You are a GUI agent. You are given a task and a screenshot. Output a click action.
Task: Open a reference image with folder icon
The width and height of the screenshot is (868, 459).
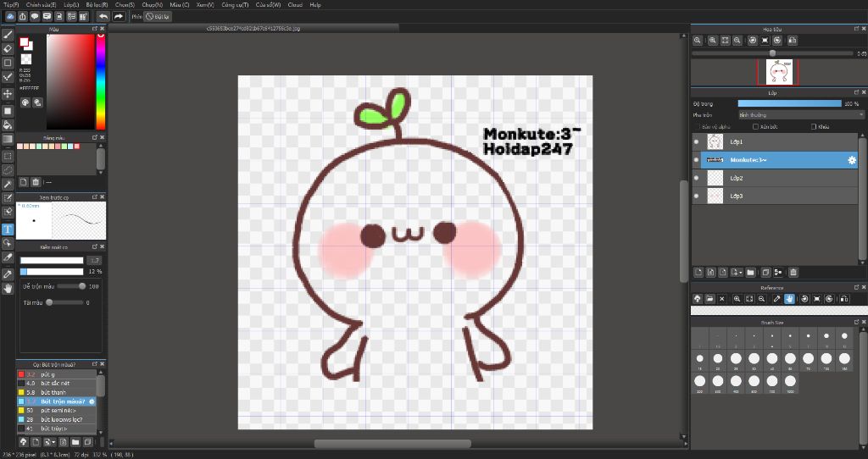[709, 299]
